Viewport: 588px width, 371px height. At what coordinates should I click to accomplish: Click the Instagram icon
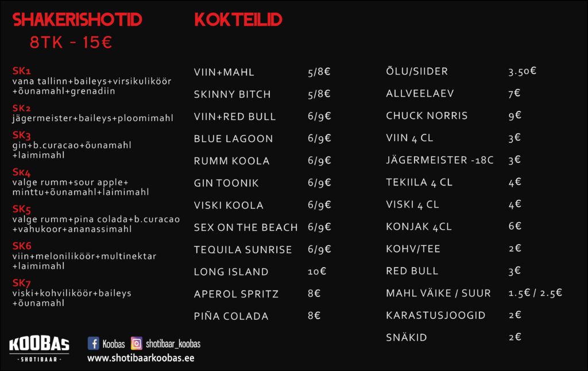137,343
